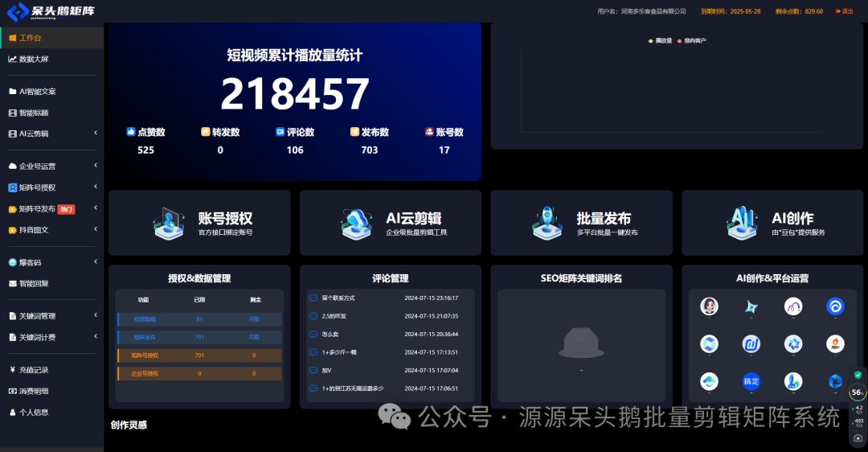
Task: Expand the 抖音图文 sidebar chevron
Action: coord(95,228)
